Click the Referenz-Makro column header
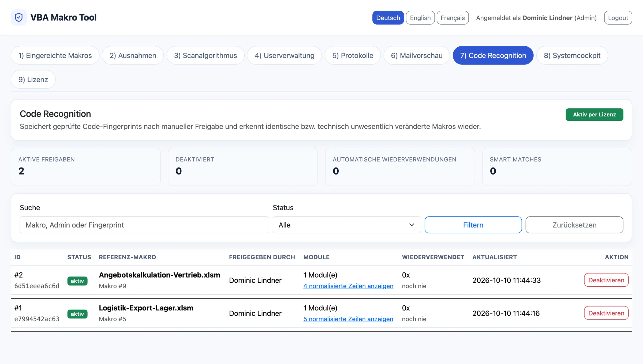The width and height of the screenshot is (643, 364). click(127, 257)
